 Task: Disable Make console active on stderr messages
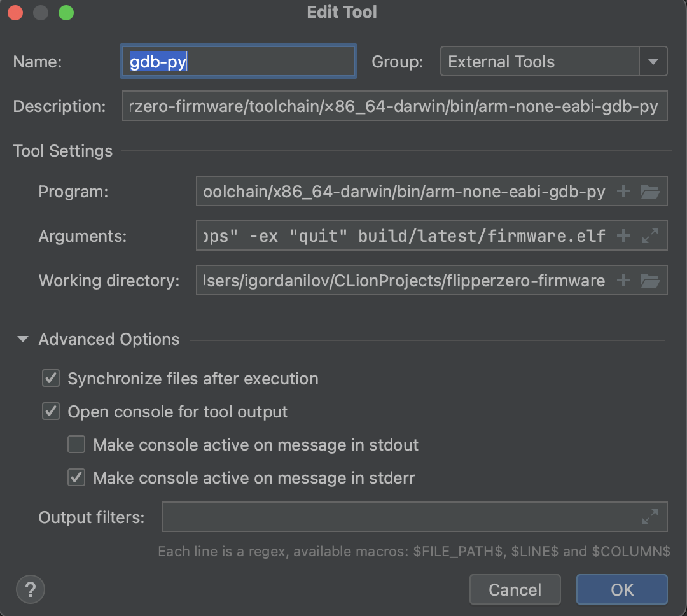point(76,477)
